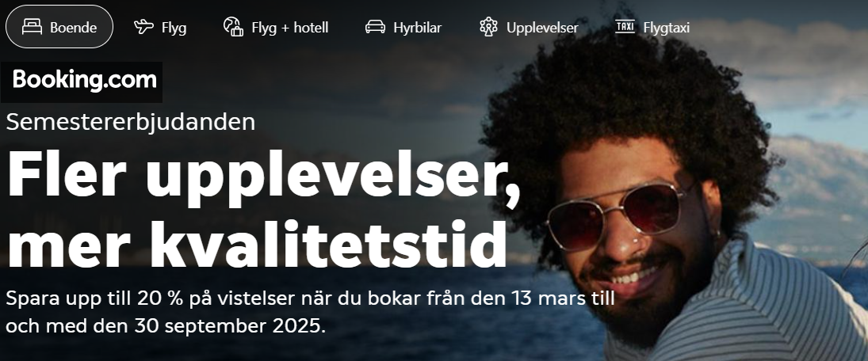
Task: Click the airplane icon for Flyg
Action: coord(144,27)
